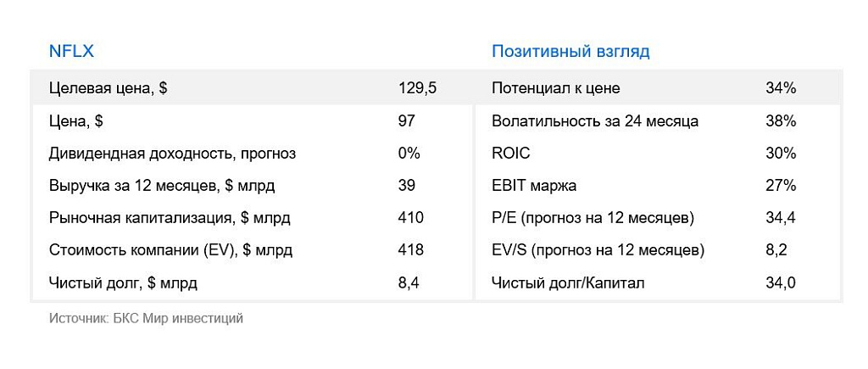Select the 'Чистый долг, $ млрд' label
The height and width of the screenshot is (369, 868).
pyautogui.click(x=129, y=282)
